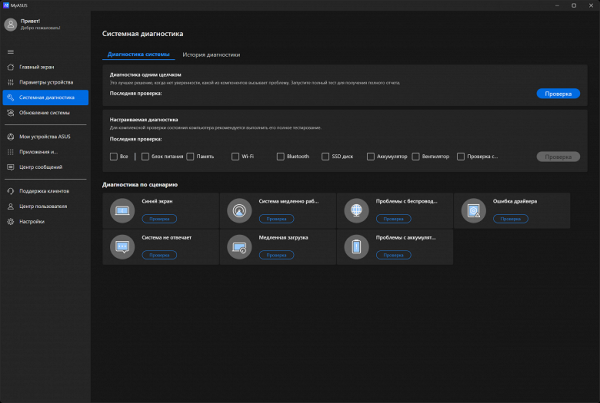Click the Синий экран scenario icon
Screen dimensions: 600x403
pos(124,210)
